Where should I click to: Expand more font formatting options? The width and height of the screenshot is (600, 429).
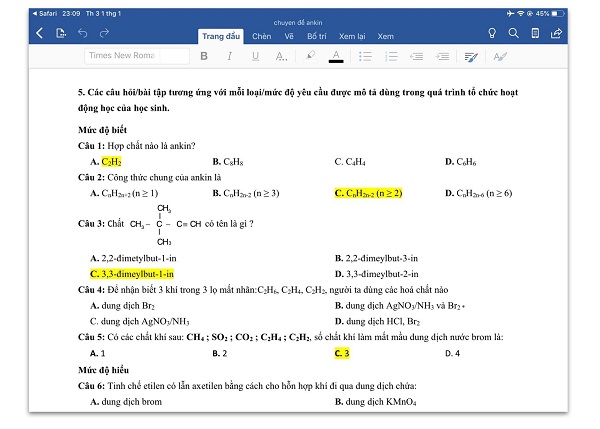(x=281, y=57)
